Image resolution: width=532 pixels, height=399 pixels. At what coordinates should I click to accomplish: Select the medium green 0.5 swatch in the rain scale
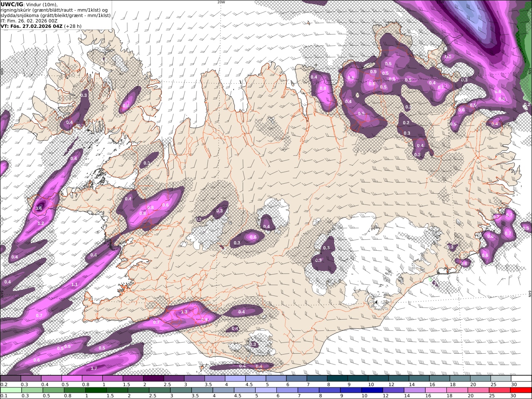tap(53, 390)
